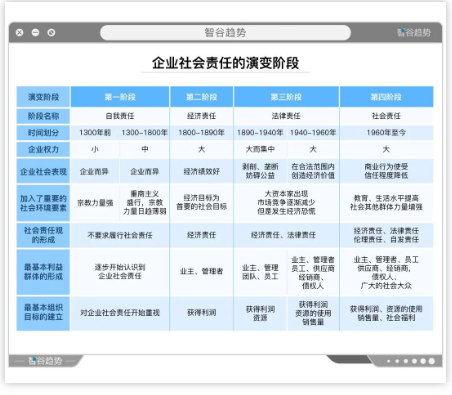Click the 智谷趋势 logo at the window's top right
Image resolution: width=452 pixels, height=395 pixels.
pos(414,33)
